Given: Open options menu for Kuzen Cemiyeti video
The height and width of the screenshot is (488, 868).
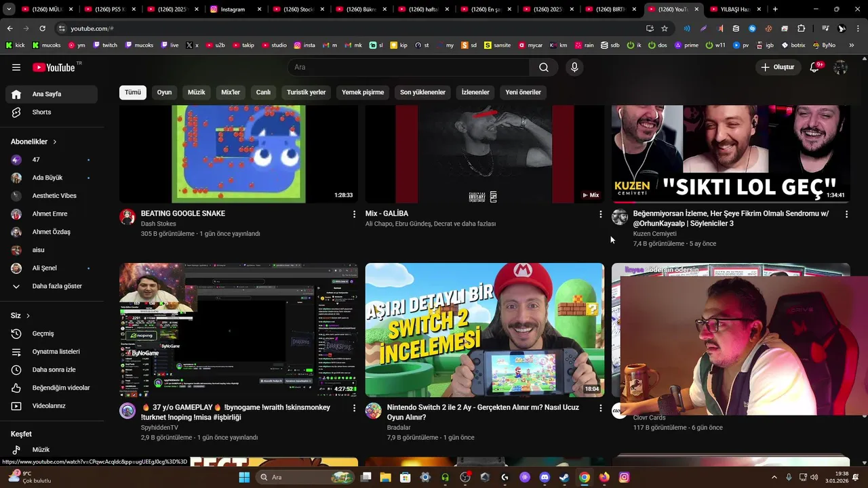Looking at the screenshot, I should 846,214.
